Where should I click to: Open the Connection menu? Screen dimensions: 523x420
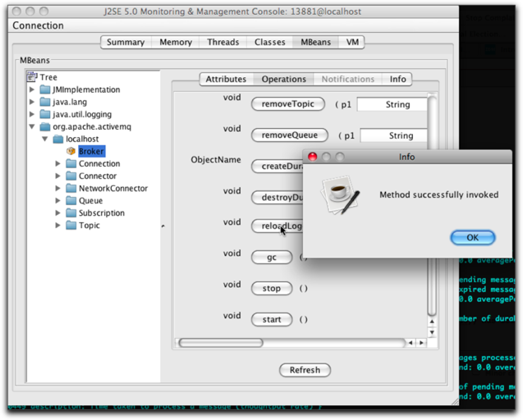[38, 25]
